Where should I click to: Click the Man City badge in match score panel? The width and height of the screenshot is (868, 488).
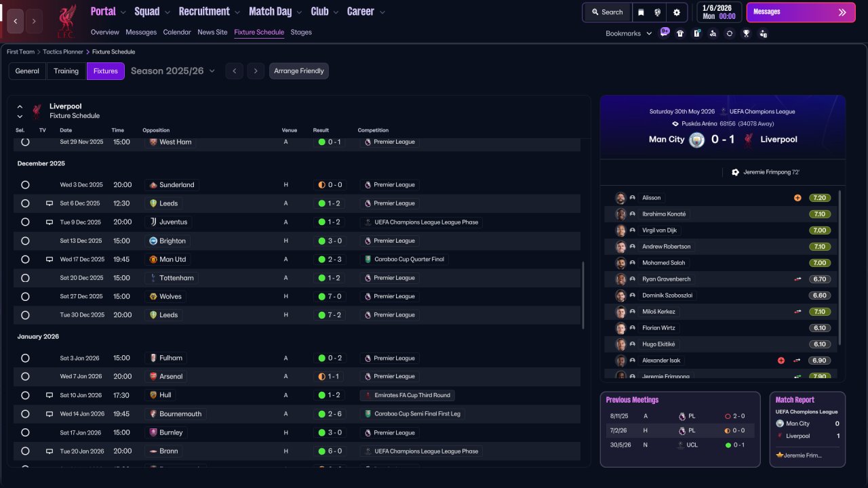point(696,140)
